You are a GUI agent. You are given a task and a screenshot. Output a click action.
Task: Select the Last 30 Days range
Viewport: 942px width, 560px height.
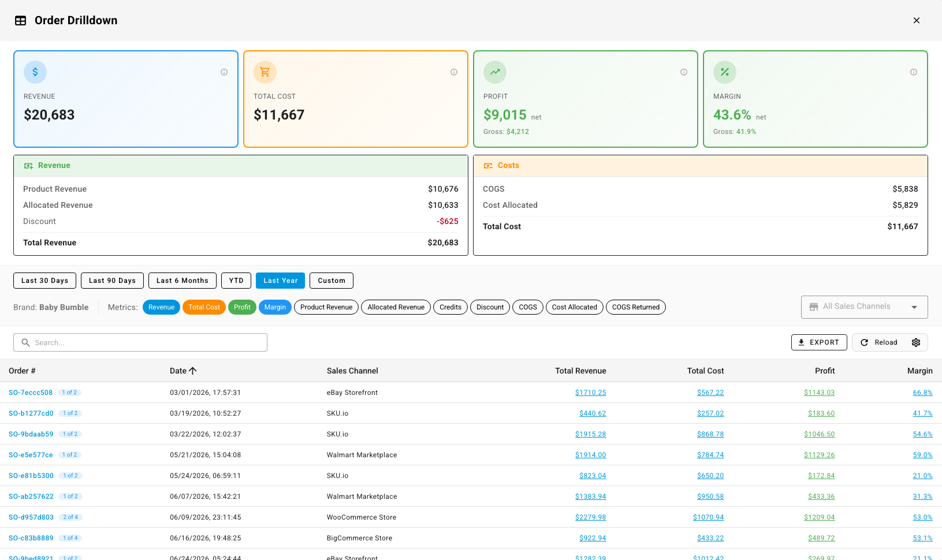click(x=44, y=281)
